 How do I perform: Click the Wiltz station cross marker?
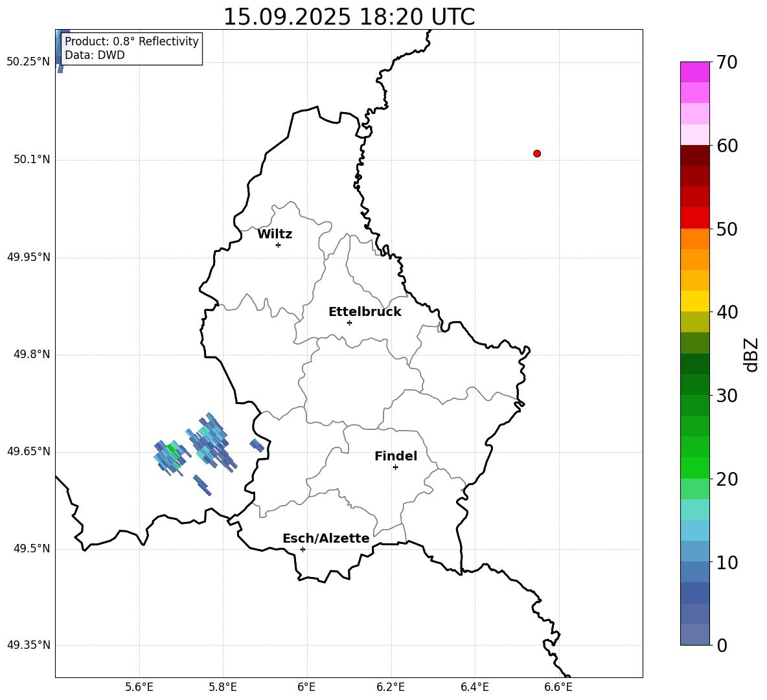(x=279, y=245)
